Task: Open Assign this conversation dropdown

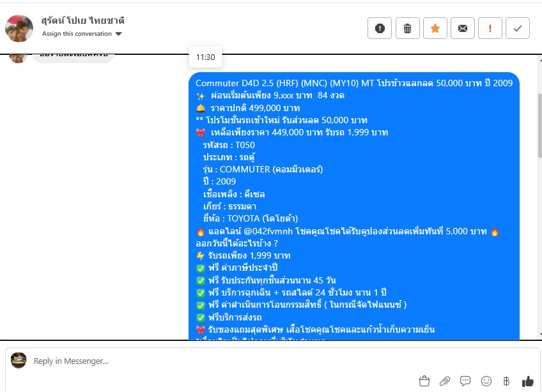Action: (82, 34)
